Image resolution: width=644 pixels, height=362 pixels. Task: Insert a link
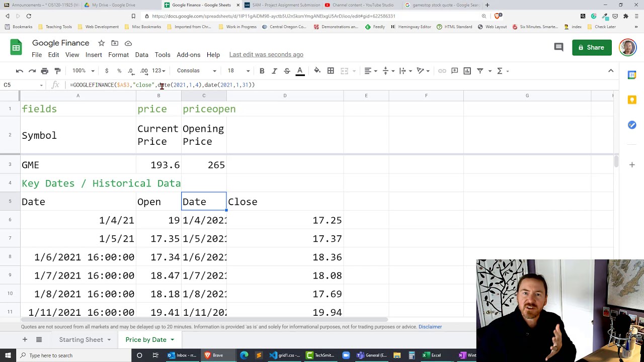point(442,71)
